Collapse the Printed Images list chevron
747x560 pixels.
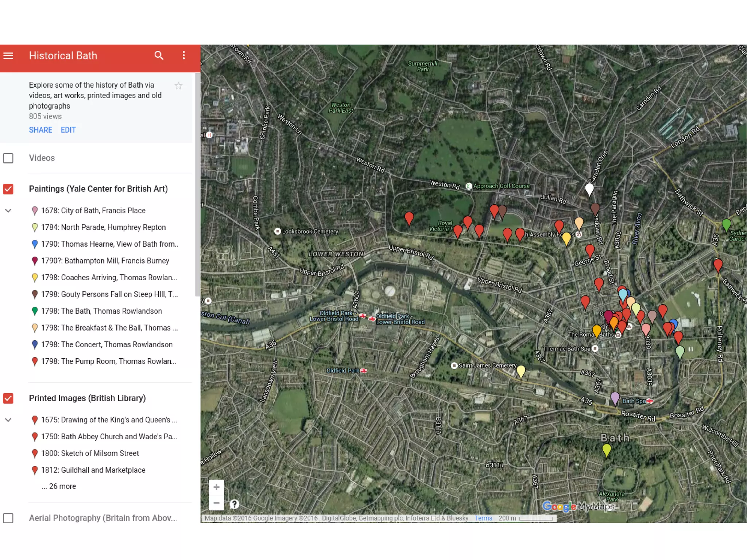click(x=8, y=420)
